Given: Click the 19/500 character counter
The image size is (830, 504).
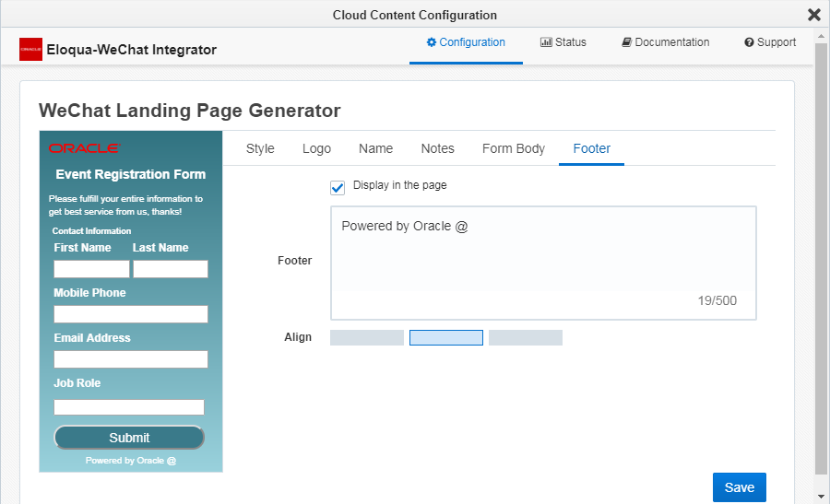Looking at the screenshot, I should pyautogui.click(x=717, y=300).
